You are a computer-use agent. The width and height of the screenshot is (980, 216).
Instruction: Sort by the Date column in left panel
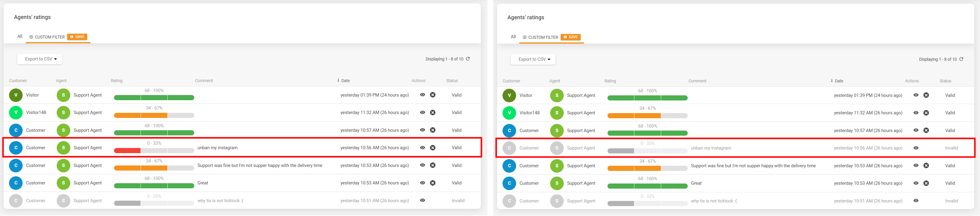(x=345, y=81)
